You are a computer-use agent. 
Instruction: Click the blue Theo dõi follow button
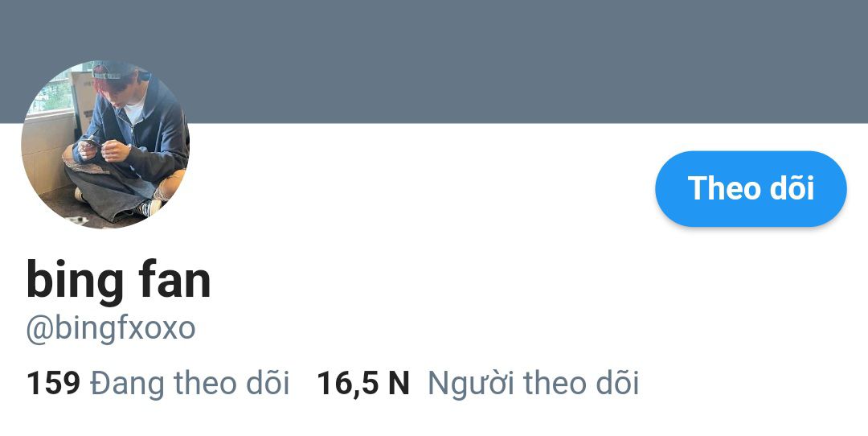(751, 188)
